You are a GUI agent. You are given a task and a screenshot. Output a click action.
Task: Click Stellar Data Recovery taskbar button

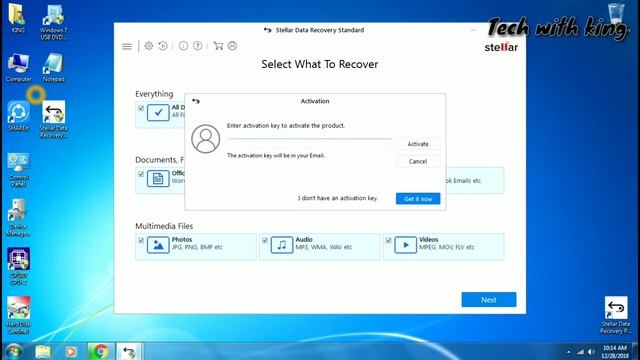tap(129, 351)
